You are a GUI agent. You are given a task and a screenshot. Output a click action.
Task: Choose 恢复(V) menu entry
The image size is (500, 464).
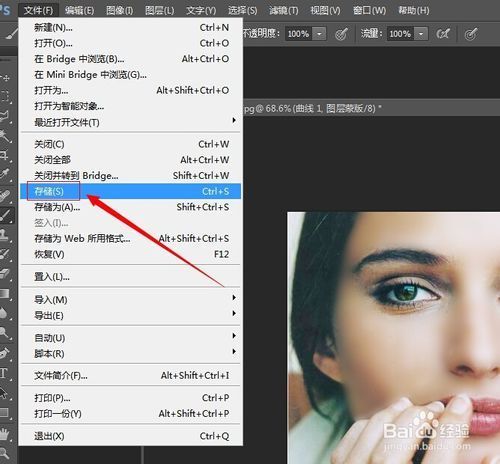click(131, 254)
